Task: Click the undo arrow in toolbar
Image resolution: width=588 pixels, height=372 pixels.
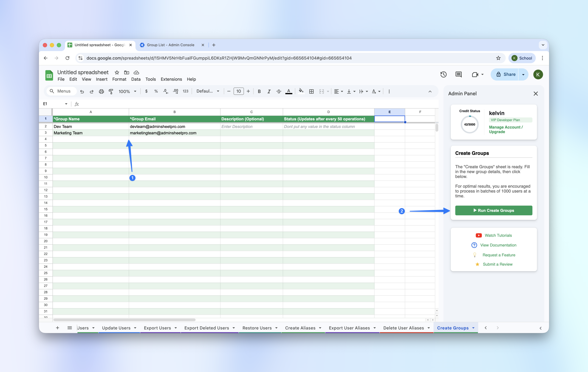Action: 82,91
